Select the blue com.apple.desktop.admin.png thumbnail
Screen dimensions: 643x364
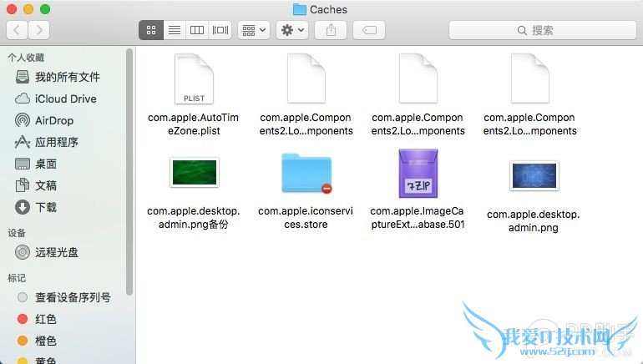point(534,176)
